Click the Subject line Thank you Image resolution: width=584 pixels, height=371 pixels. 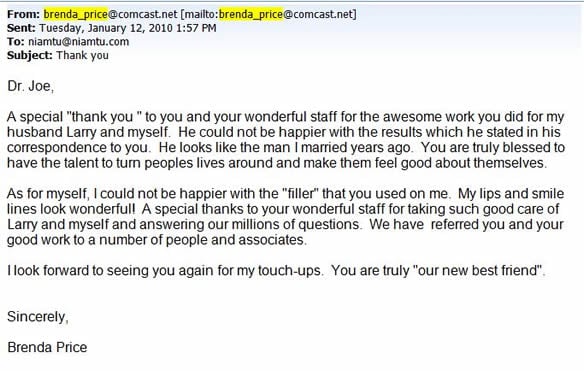pos(82,55)
